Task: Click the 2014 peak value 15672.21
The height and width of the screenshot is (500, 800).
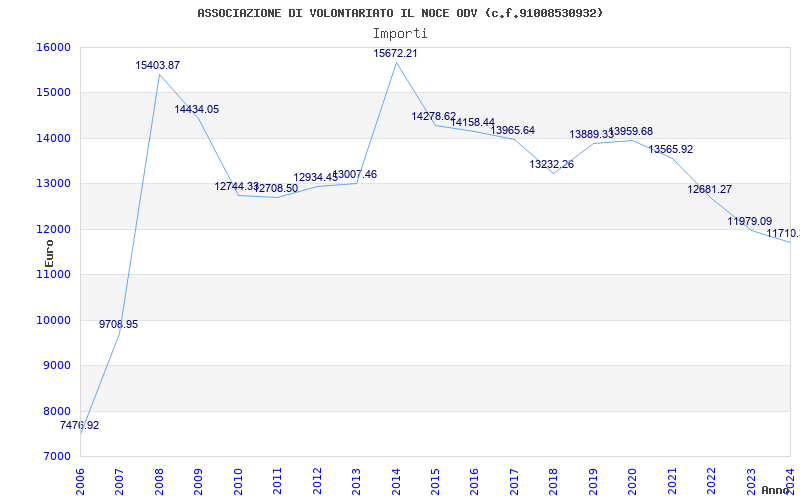Action: click(x=395, y=53)
